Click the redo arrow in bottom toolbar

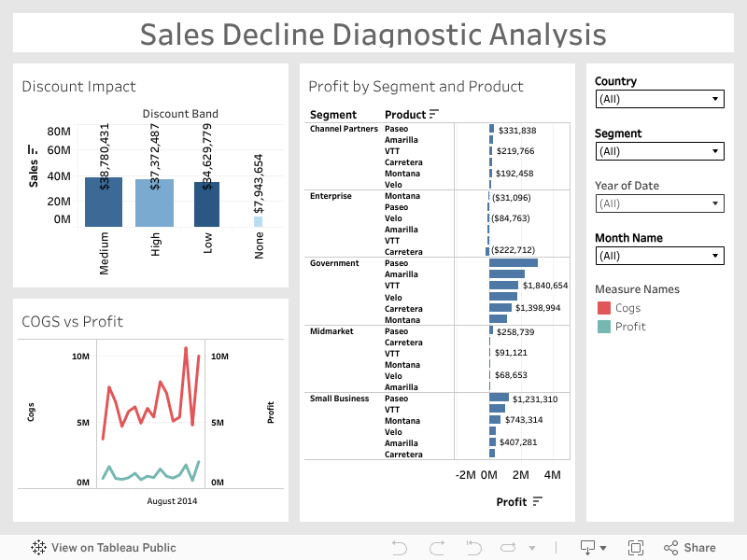coord(436,548)
